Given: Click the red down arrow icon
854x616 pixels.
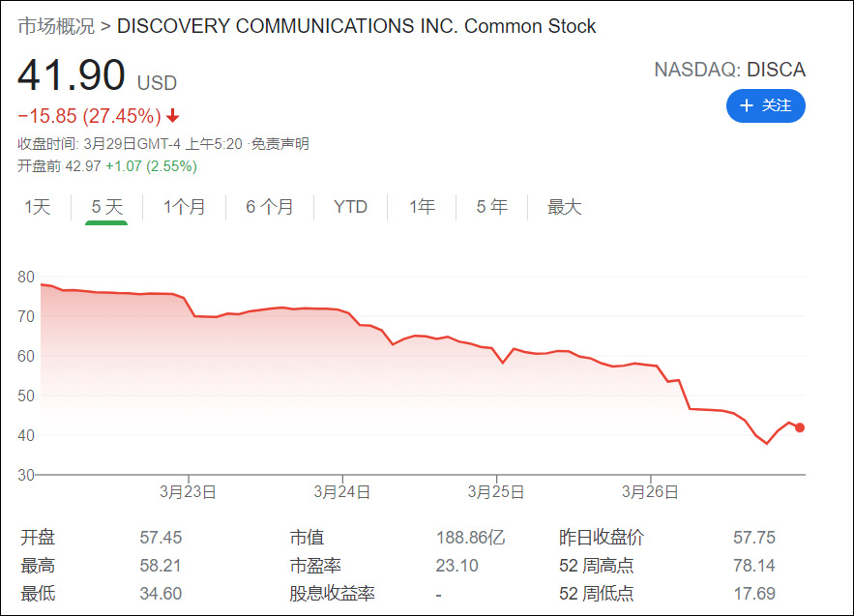Looking at the screenshot, I should click(173, 116).
